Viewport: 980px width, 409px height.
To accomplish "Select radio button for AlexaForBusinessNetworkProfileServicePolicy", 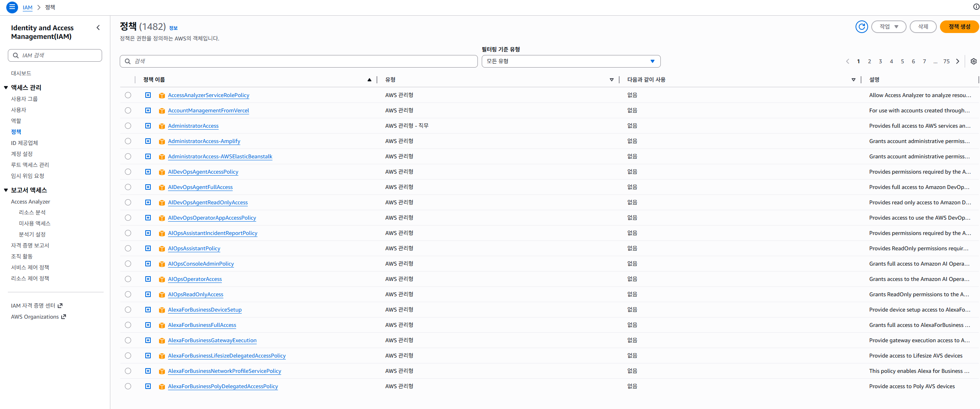I will pyautogui.click(x=128, y=371).
